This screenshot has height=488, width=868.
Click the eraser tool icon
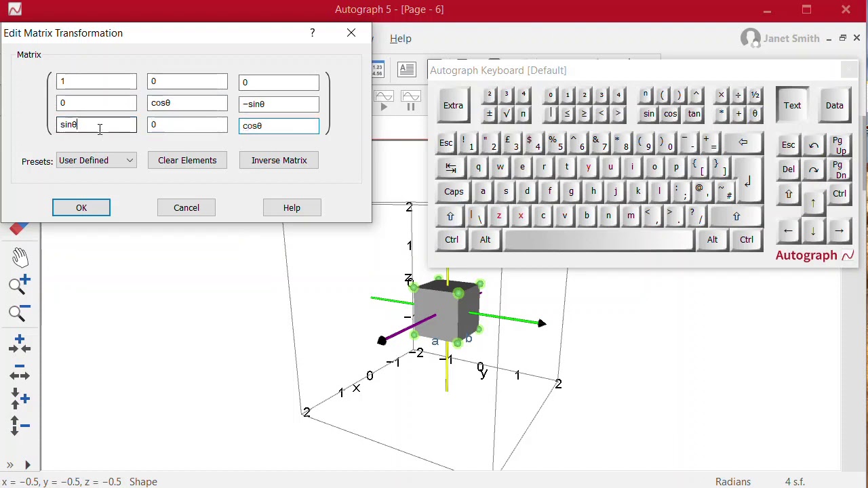coord(19,229)
